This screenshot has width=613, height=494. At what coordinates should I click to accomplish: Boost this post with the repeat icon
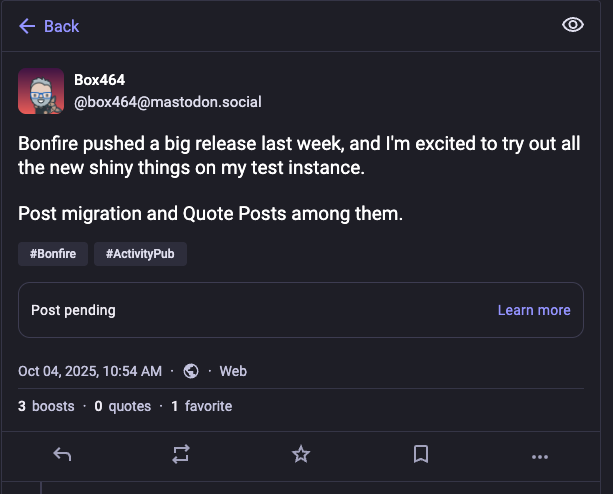[181, 455]
